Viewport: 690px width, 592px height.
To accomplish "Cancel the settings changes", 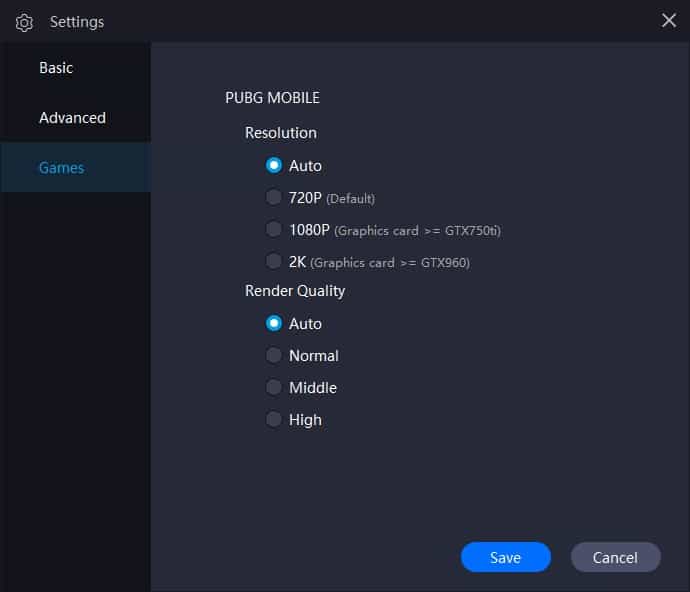I will click(x=615, y=557).
